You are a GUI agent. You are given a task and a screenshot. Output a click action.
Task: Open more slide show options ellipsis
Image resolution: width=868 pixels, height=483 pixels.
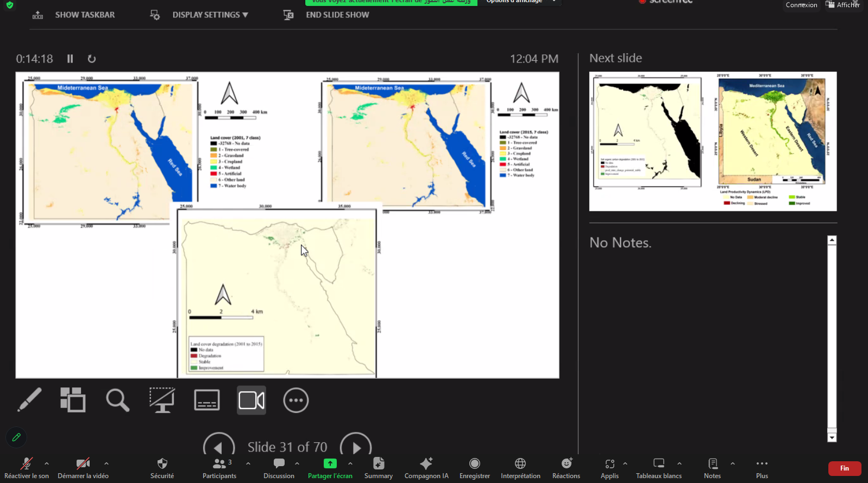tap(296, 400)
